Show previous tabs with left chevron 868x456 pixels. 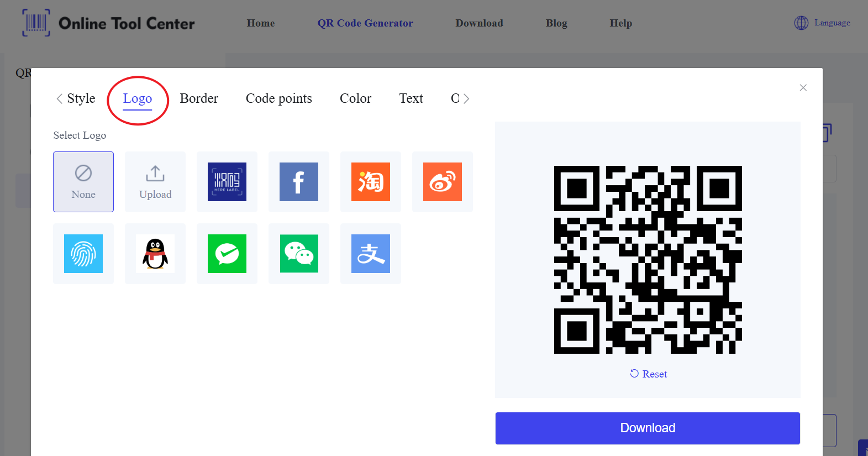[x=59, y=98]
